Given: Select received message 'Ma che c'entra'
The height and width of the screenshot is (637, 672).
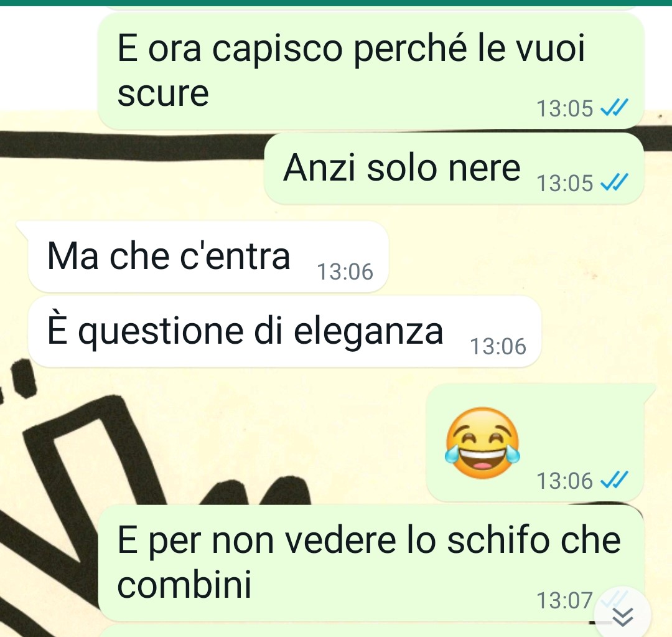Looking at the screenshot, I should (x=208, y=257).
